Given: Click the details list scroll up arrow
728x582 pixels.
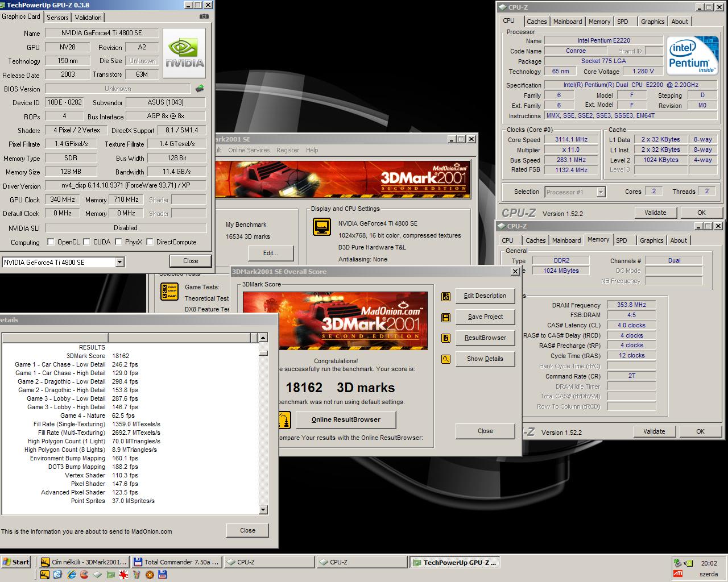Looking at the screenshot, I should point(263,338).
